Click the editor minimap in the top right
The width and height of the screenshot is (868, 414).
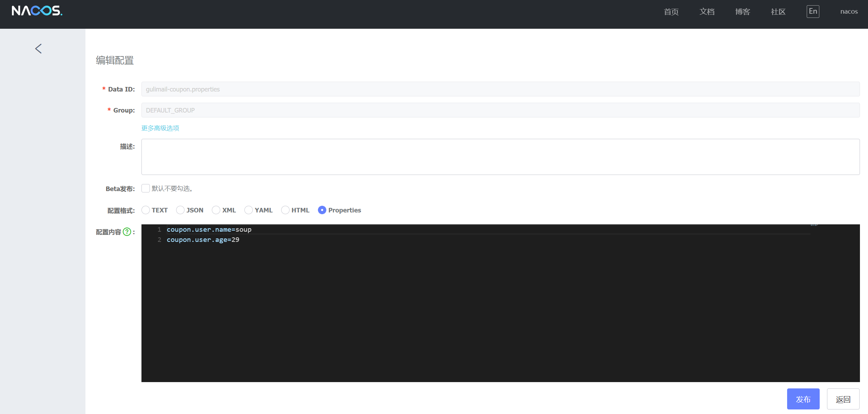point(814,225)
